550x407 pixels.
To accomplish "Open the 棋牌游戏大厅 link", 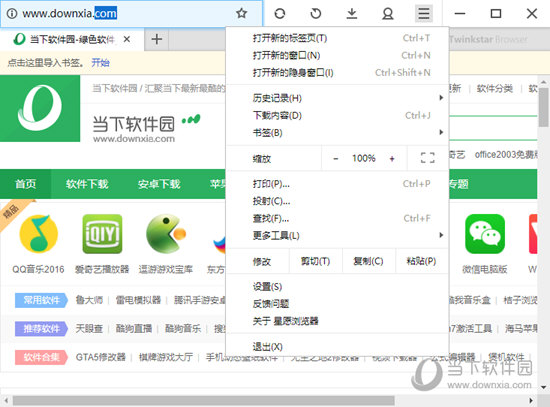I will click(166, 357).
